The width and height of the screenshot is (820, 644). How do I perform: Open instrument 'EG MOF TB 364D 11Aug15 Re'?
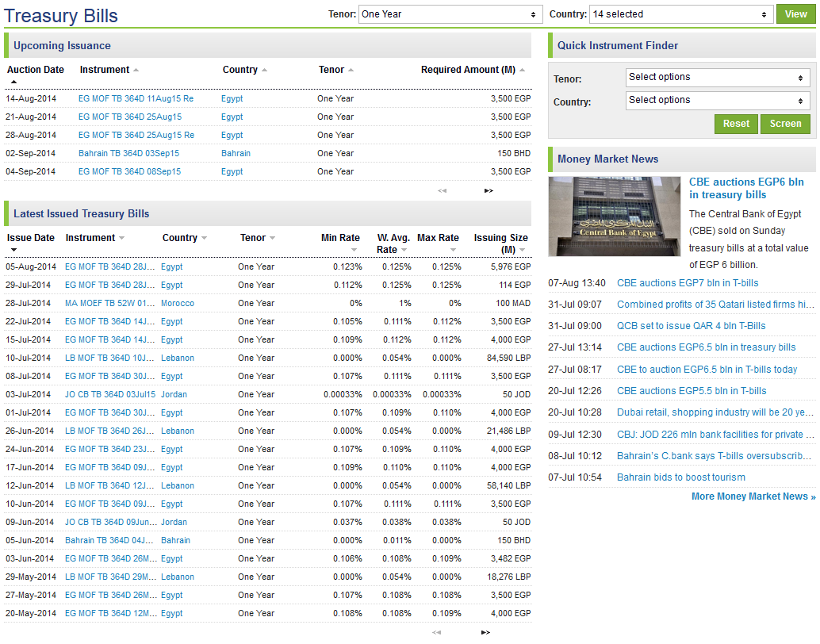[136, 99]
